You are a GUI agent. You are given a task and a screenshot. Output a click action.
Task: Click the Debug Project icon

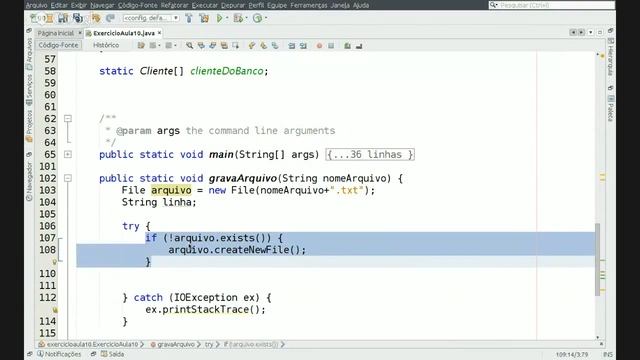click(238, 18)
